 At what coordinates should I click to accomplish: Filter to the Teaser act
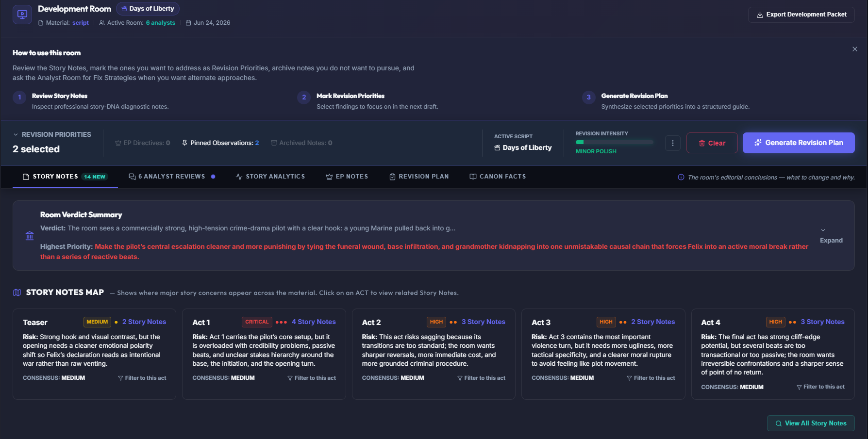pos(142,378)
